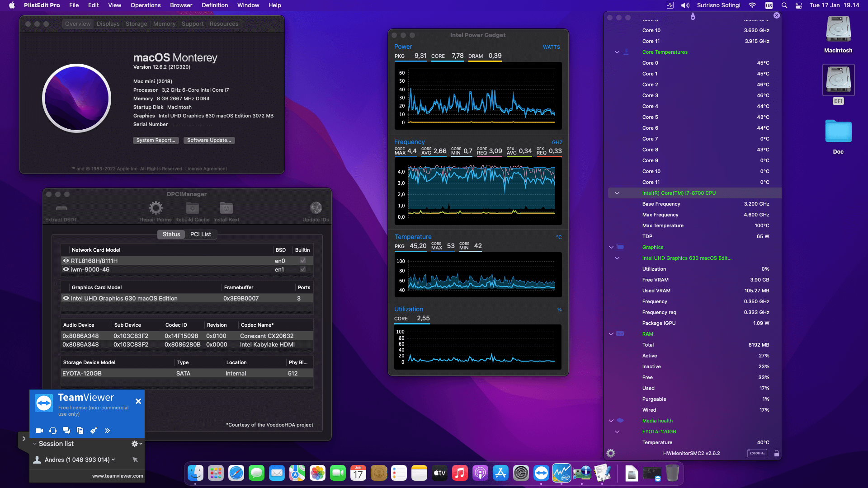Image resolution: width=868 pixels, height=488 pixels.
Task: Open the Resources tab in About This Mac
Action: tap(224, 24)
